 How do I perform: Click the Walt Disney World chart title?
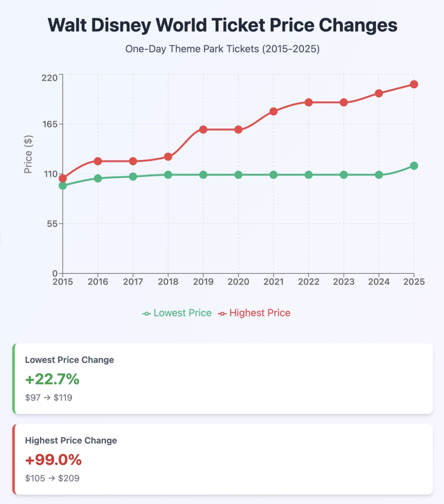[x=222, y=25]
